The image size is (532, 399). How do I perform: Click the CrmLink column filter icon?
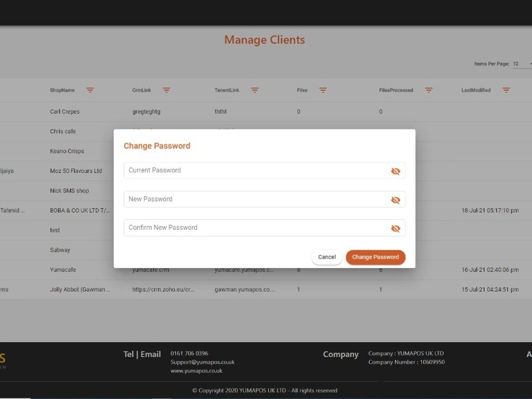point(167,90)
